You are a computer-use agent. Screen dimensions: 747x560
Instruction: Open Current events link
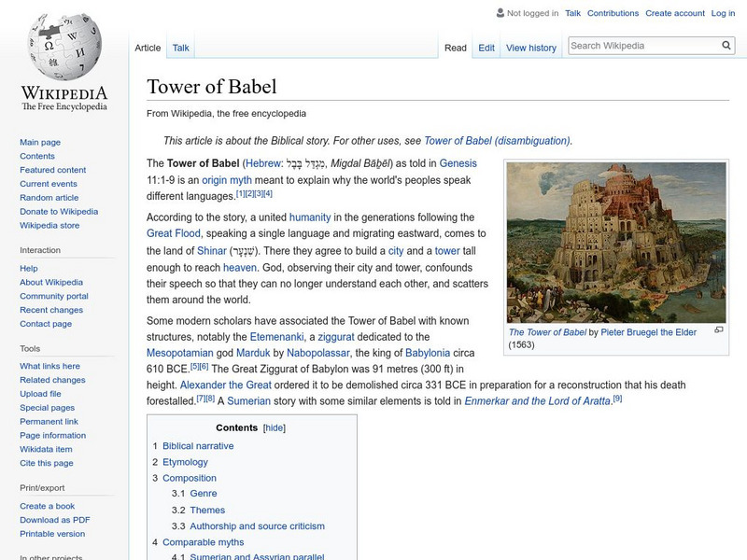point(49,183)
